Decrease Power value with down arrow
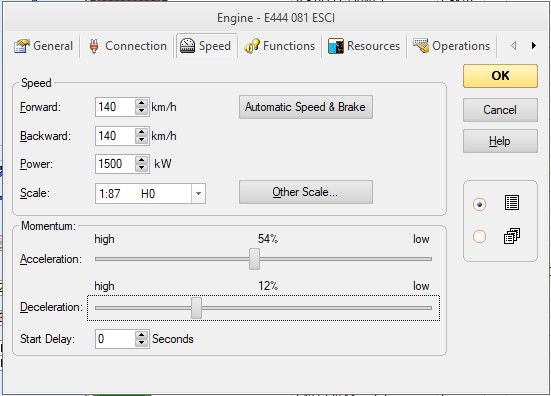 click(x=141, y=168)
